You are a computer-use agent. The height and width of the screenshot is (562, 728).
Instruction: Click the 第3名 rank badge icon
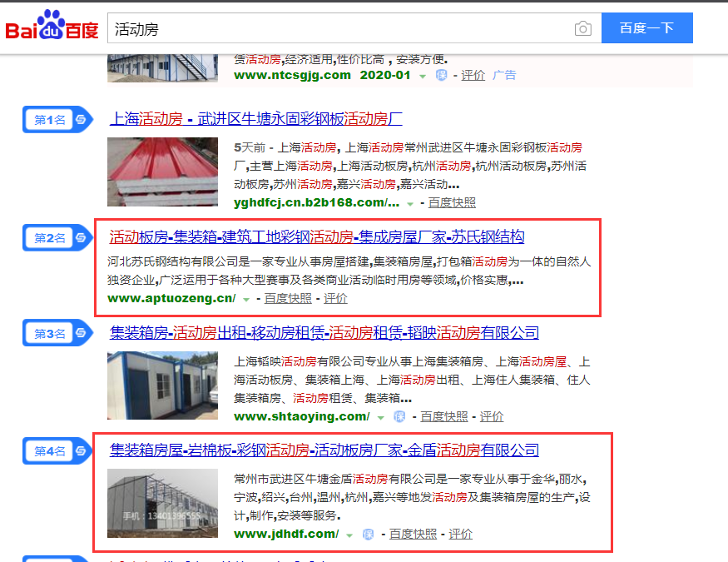[57, 333]
